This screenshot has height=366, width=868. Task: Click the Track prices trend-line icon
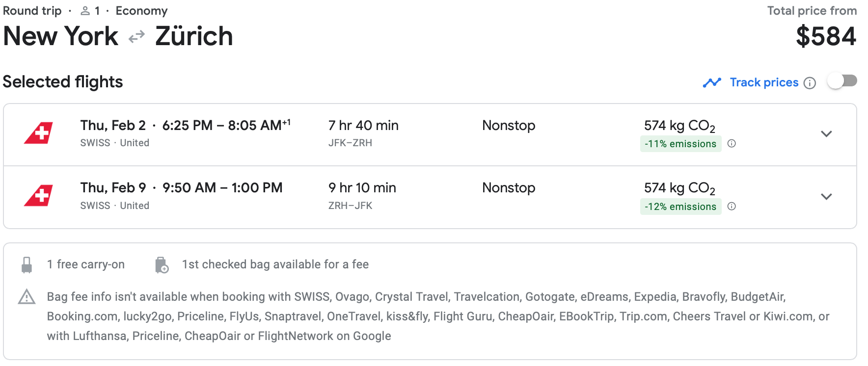tap(712, 82)
